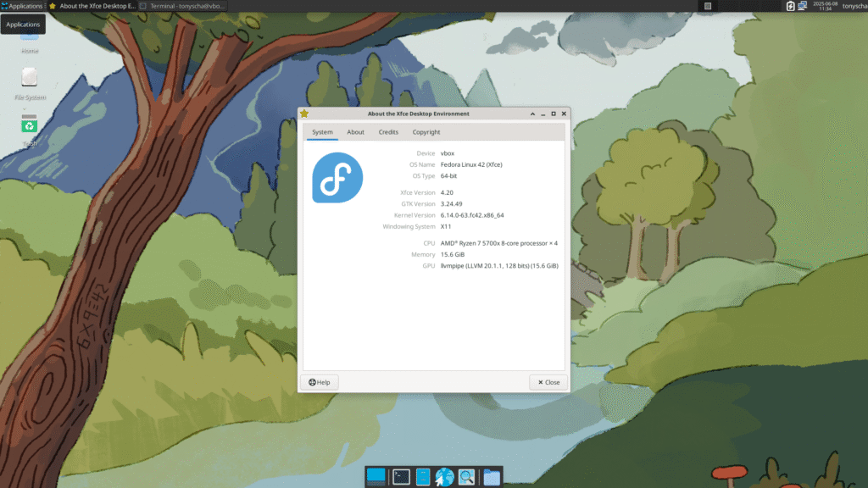Viewport: 868px width, 488px height.
Task: Click the GPU value 'llvmpipe (LLVM 20.1.1...)'
Action: (x=499, y=266)
